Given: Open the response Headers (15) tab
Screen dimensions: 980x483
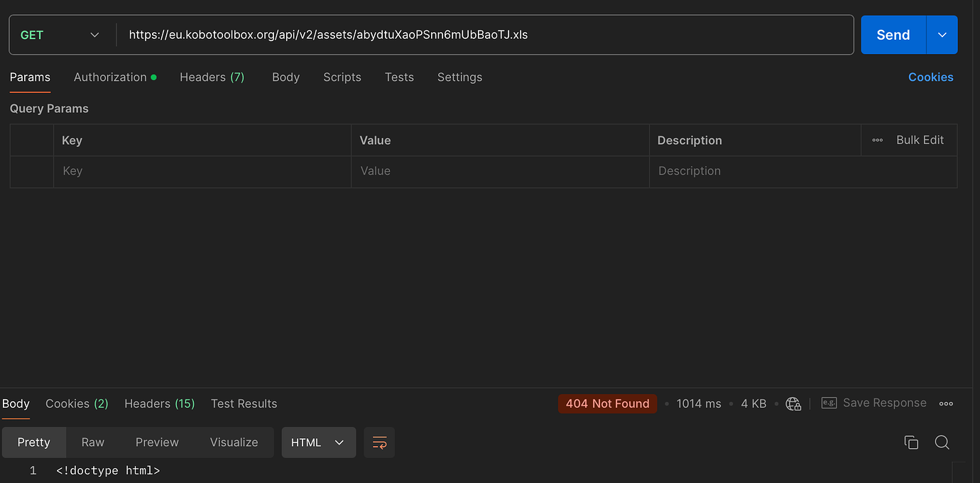Looking at the screenshot, I should coord(159,403).
